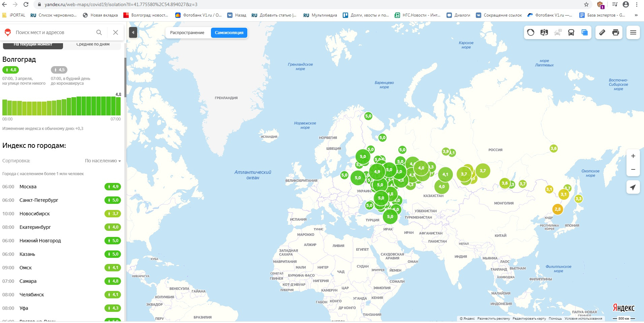The image size is (644, 323).
Task: Reload the page in the browser
Action: click(26, 4)
